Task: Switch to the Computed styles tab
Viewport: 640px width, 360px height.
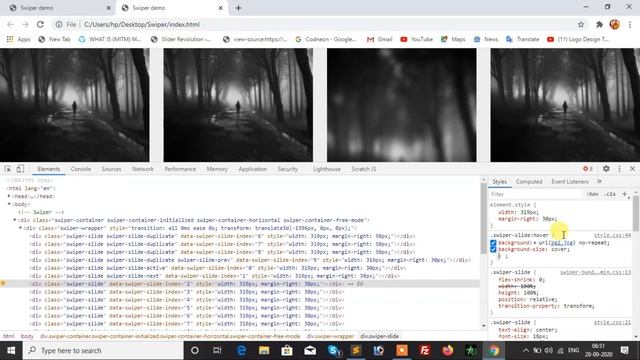Action: (x=529, y=182)
